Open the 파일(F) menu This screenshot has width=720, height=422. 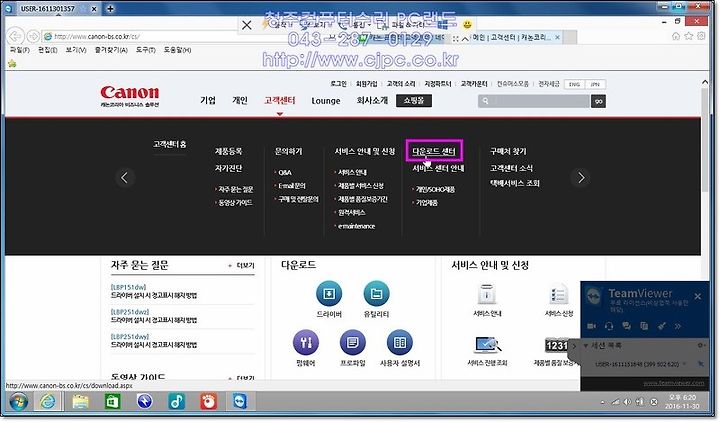(x=20, y=50)
